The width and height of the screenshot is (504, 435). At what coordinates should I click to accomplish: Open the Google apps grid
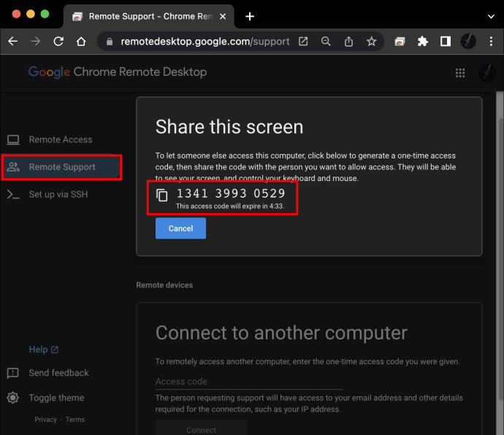click(x=460, y=73)
